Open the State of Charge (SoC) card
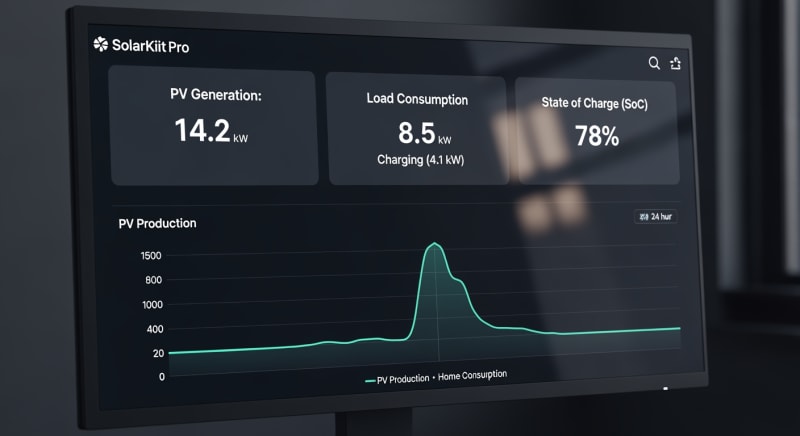800x436 pixels. tap(596, 132)
